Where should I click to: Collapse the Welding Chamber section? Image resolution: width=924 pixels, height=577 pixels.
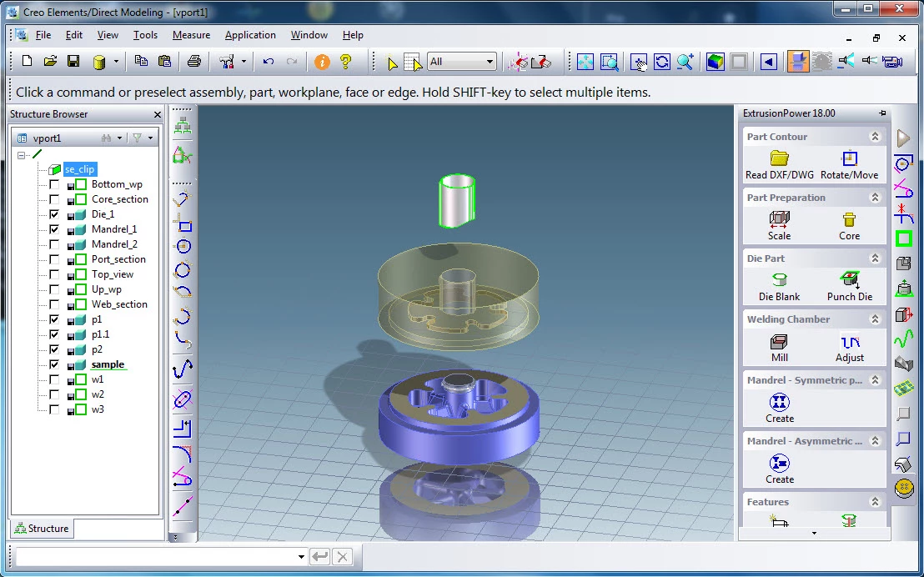[875, 319]
